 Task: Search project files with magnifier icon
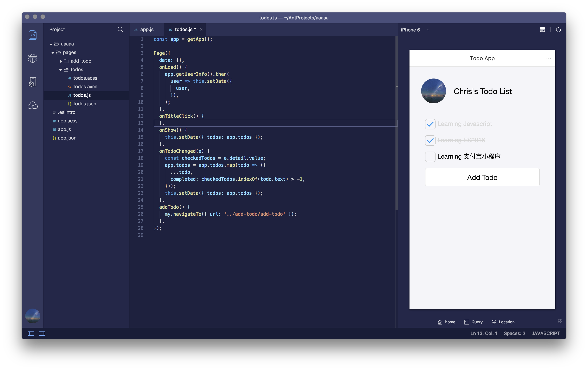(x=120, y=30)
